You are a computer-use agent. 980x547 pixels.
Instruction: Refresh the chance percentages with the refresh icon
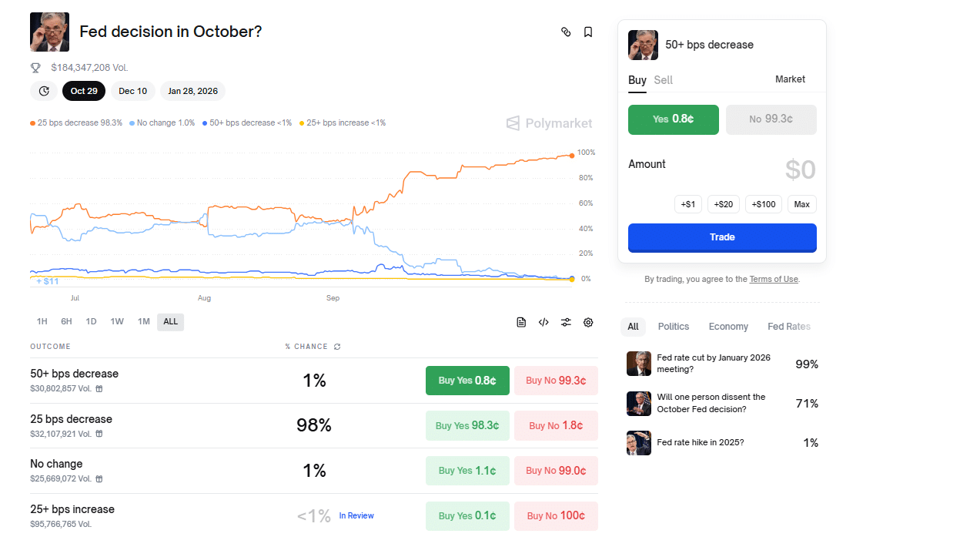[x=336, y=347]
